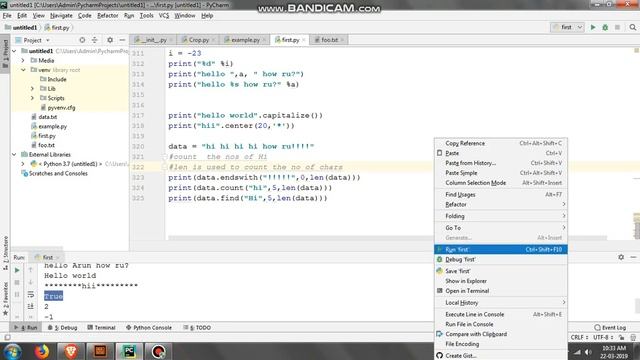640x360 pixels.
Task: Click the PyCharm taskbar icon
Action: 129,351
